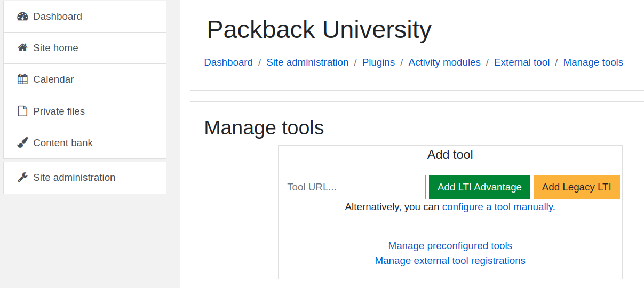Click the External tool breadcrumb link

(522, 62)
